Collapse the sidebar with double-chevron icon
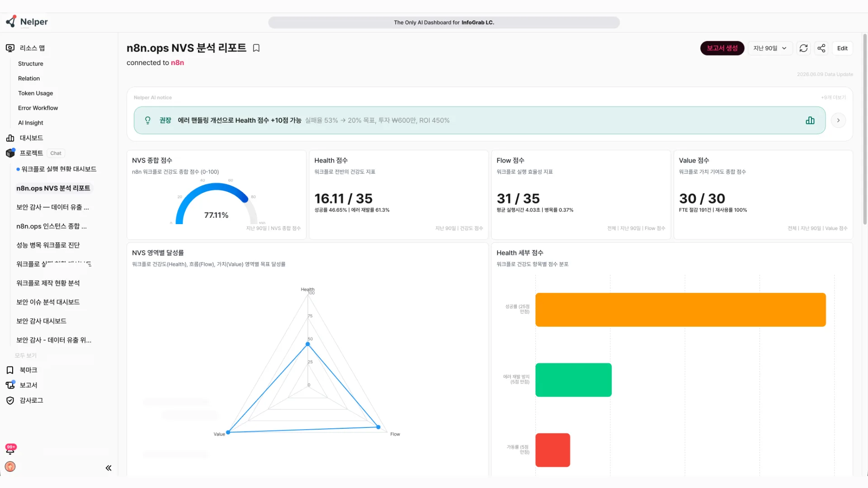This screenshot has width=868, height=488. (108, 468)
